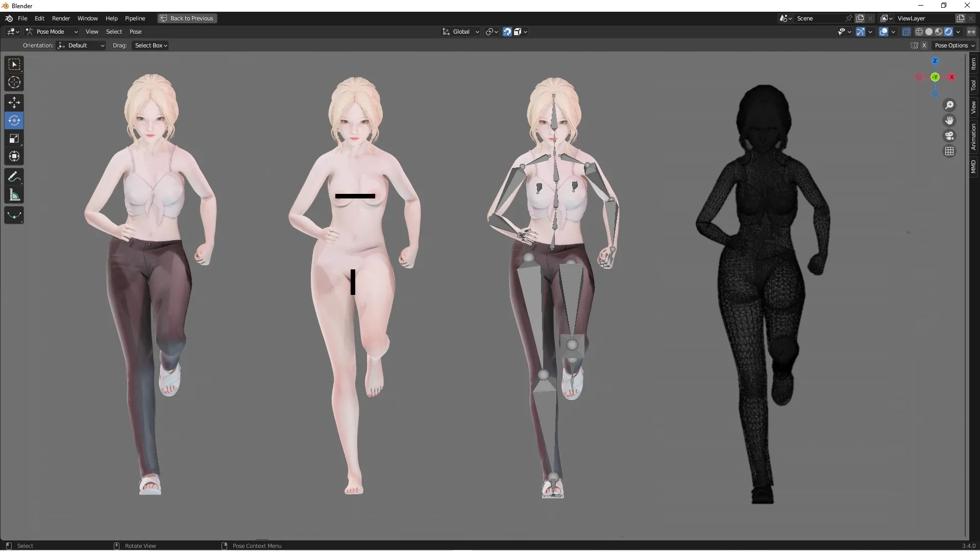Select the Move tool
The image size is (980, 551).
(14, 103)
